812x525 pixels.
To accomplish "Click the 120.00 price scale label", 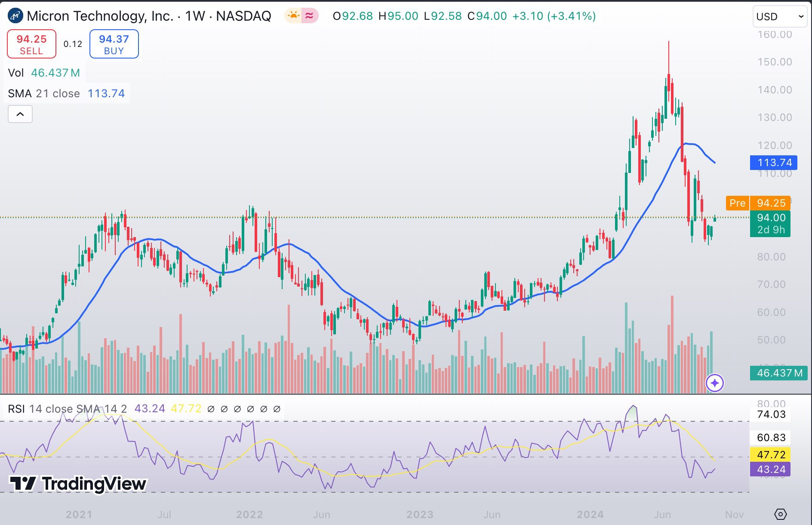I will [x=775, y=145].
